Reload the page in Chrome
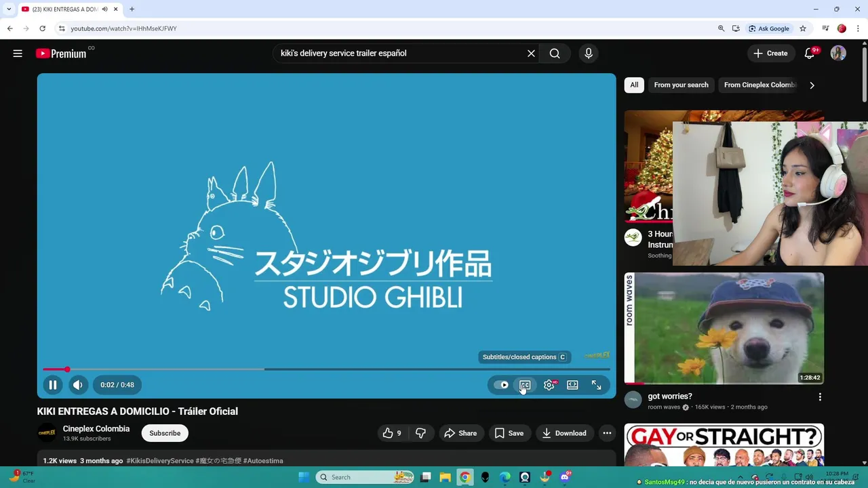This screenshot has width=868, height=488. [42, 28]
